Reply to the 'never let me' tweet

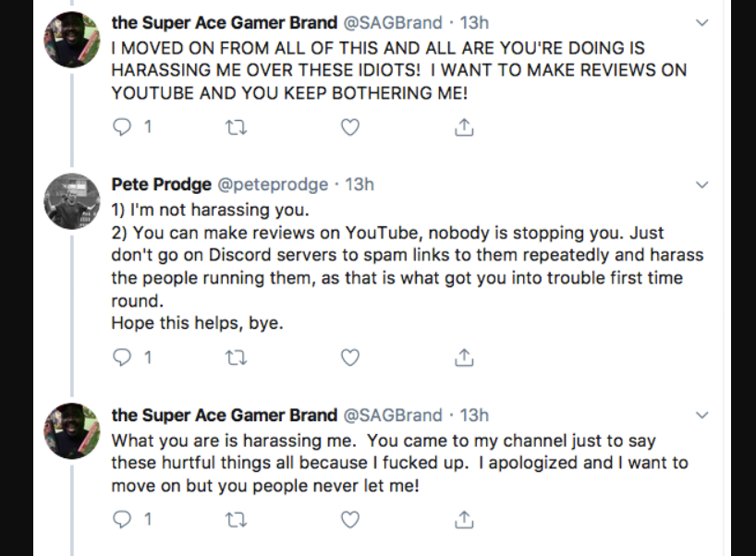coord(121,519)
